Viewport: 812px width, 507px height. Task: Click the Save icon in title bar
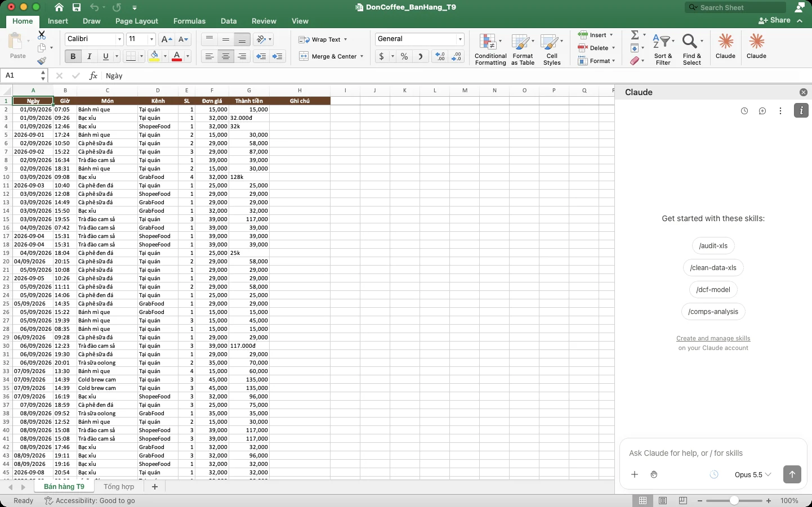77,7
